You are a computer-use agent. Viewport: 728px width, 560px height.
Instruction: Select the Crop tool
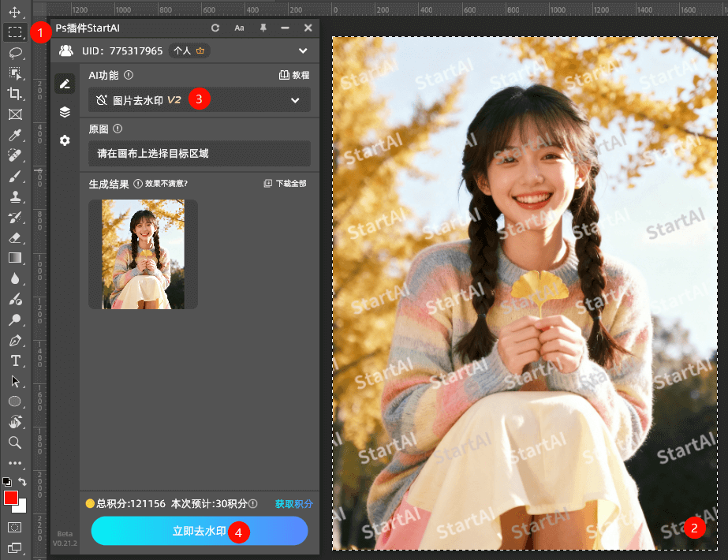14,94
